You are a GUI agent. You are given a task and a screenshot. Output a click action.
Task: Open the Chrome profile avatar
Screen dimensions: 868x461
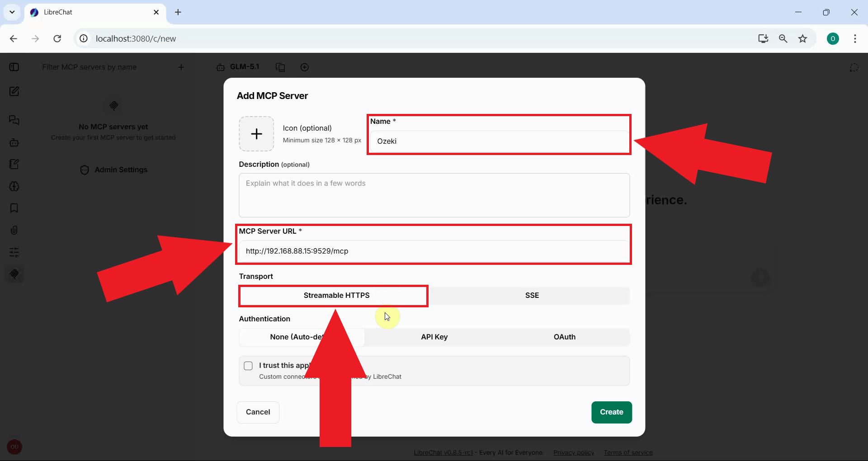[833, 39]
